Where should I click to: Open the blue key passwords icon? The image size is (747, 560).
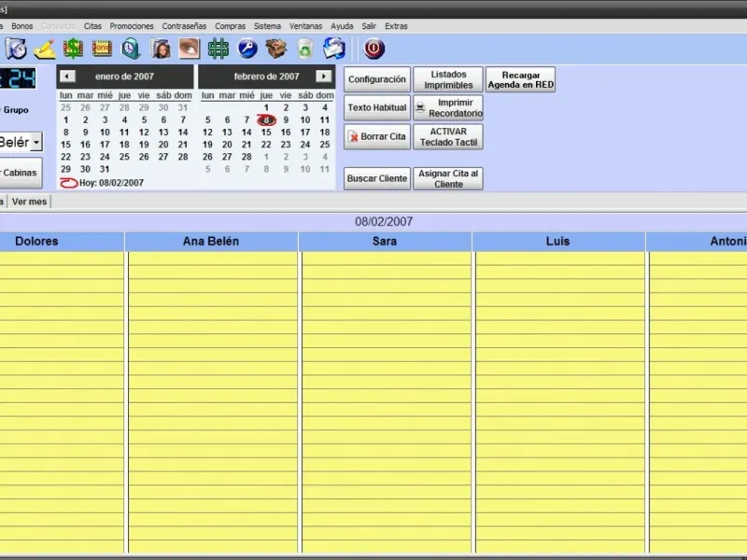pyautogui.click(x=247, y=49)
